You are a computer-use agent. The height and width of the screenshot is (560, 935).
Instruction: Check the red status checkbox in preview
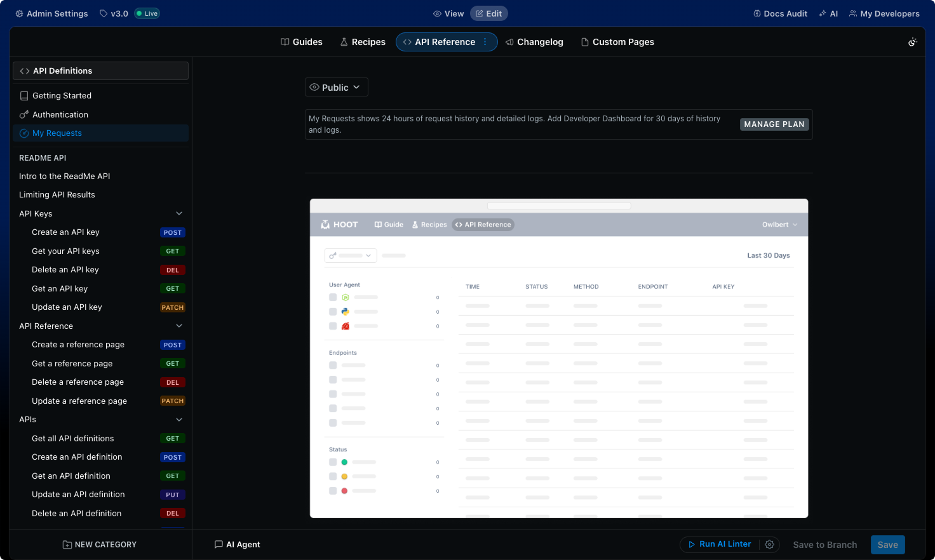(x=333, y=491)
